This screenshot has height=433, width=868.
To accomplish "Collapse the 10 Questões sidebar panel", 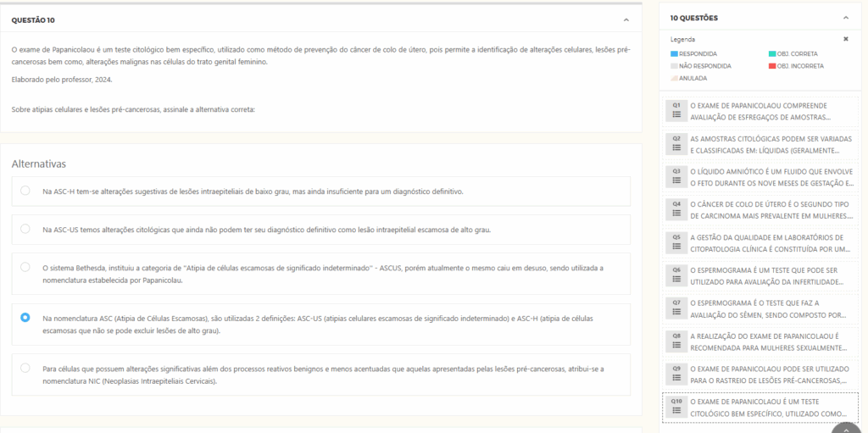I will coord(845,18).
